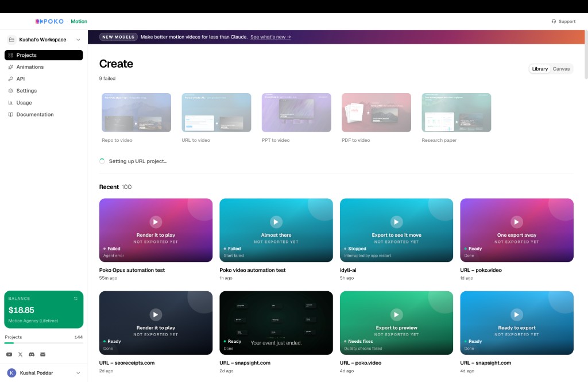The width and height of the screenshot is (588, 382).
Task: Open the Projects menu item
Action: [44, 55]
